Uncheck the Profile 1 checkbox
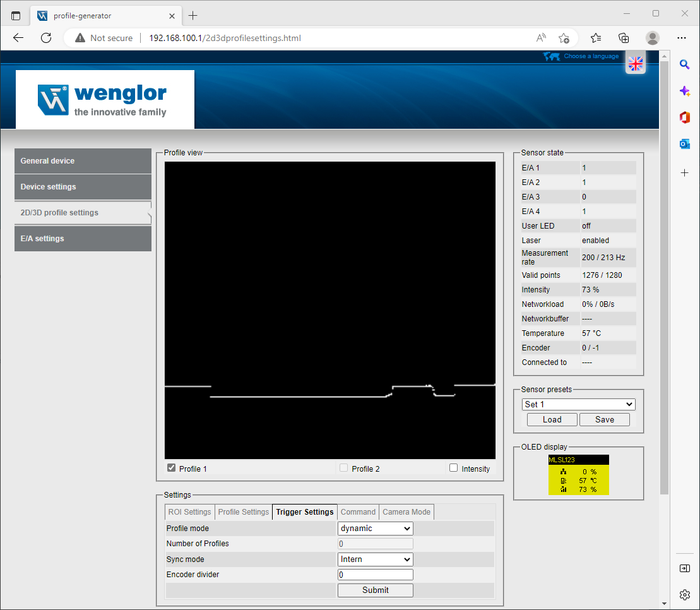This screenshot has width=700, height=610. pyautogui.click(x=171, y=468)
